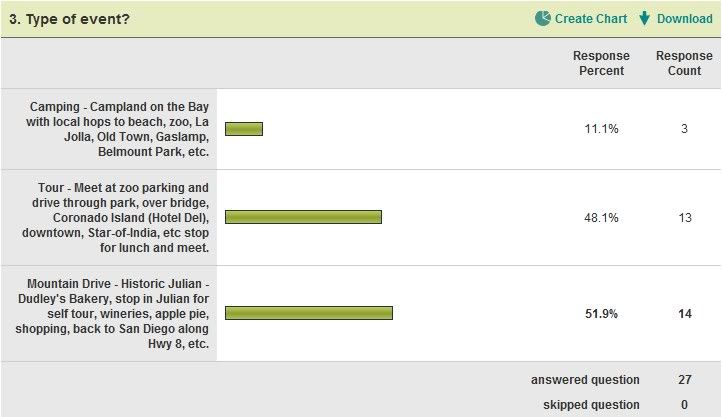
Task: Select the Mountain Drive - Historic Julian text
Action: (x=112, y=313)
